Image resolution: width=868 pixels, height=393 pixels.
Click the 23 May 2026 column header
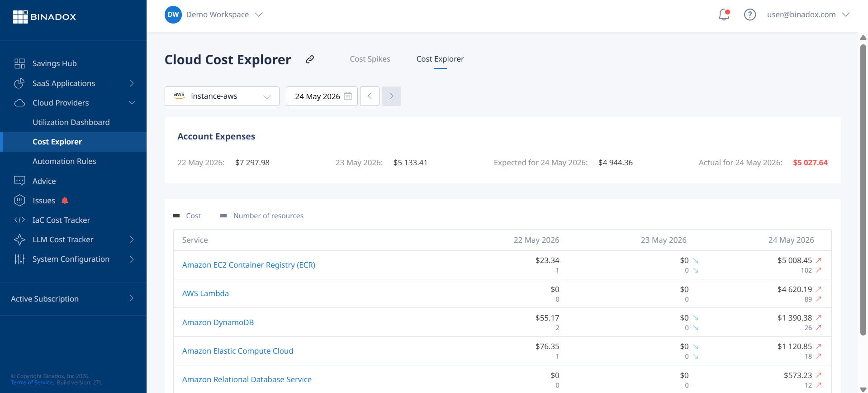pyautogui.click(x=664, y=240)
